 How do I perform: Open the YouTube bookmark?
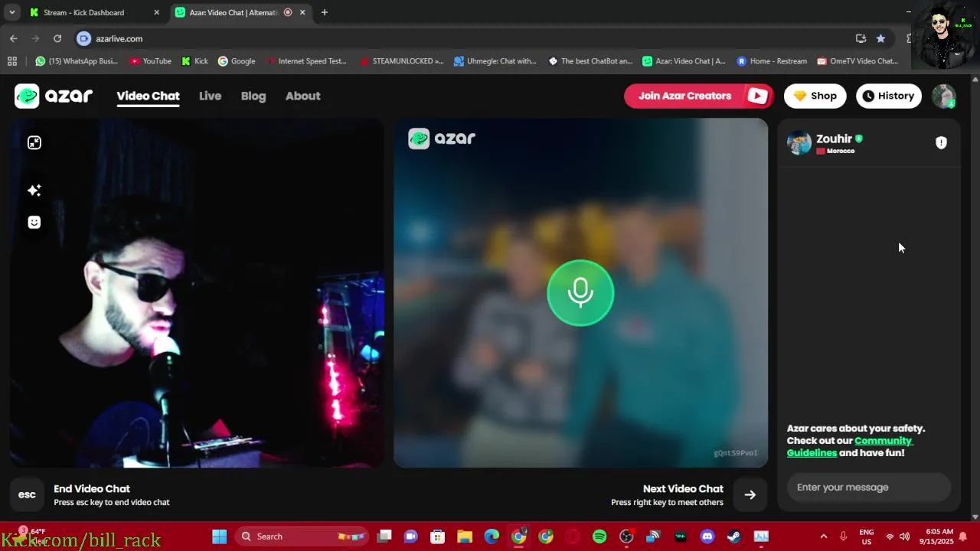tap(151, 61)
